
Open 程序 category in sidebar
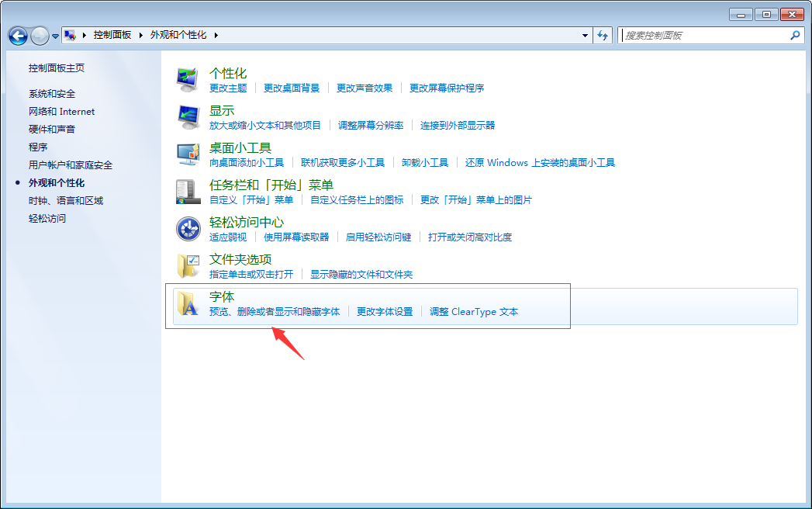[x=38, y=147]
